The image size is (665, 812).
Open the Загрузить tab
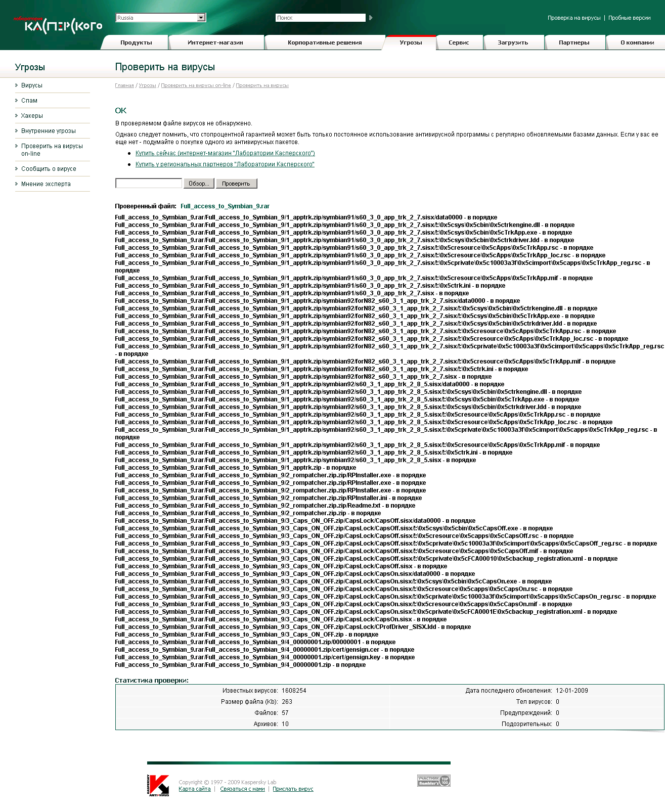pos(513,42)
